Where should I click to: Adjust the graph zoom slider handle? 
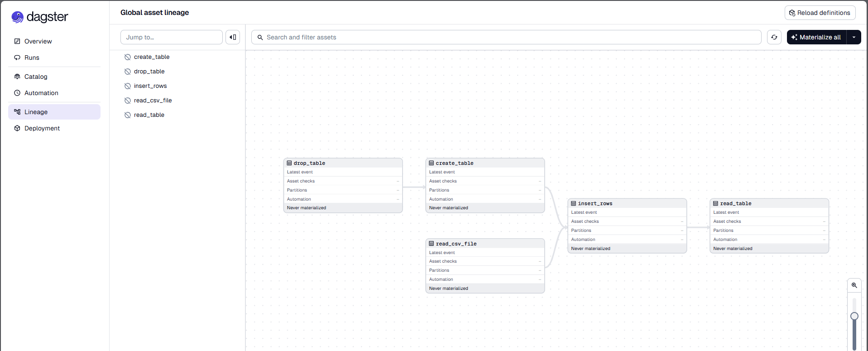[854, 316]
